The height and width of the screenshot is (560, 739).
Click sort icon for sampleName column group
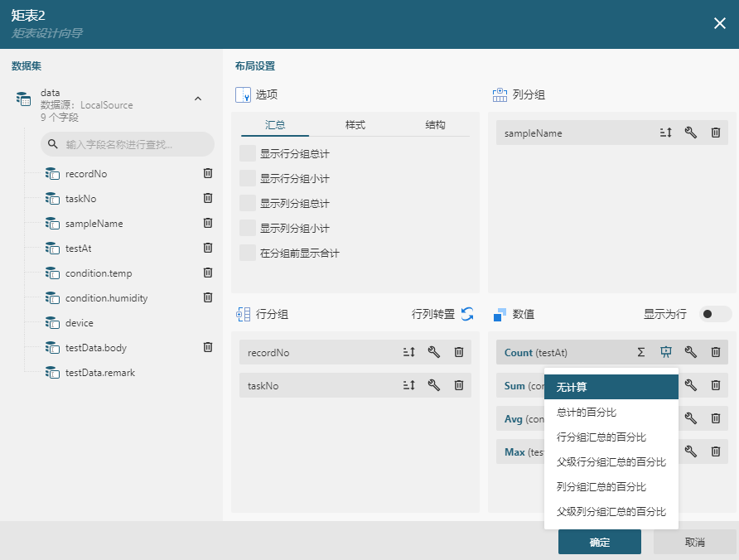point(665,133)
